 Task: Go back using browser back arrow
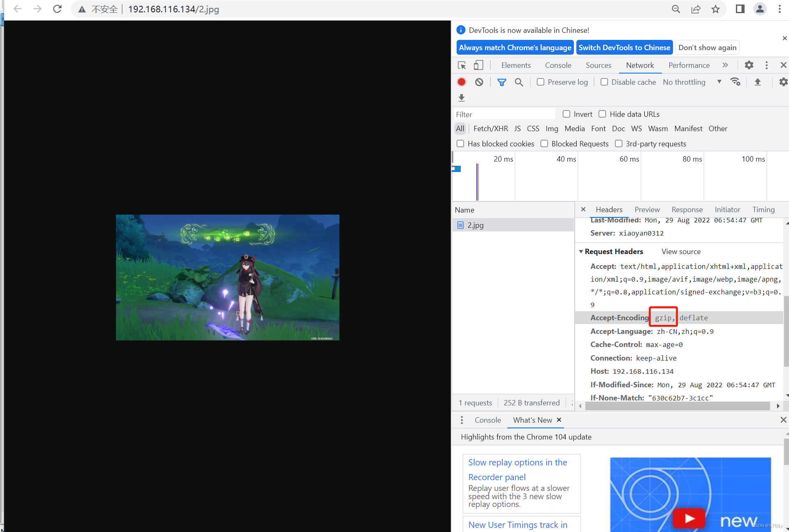coord(18,9)
